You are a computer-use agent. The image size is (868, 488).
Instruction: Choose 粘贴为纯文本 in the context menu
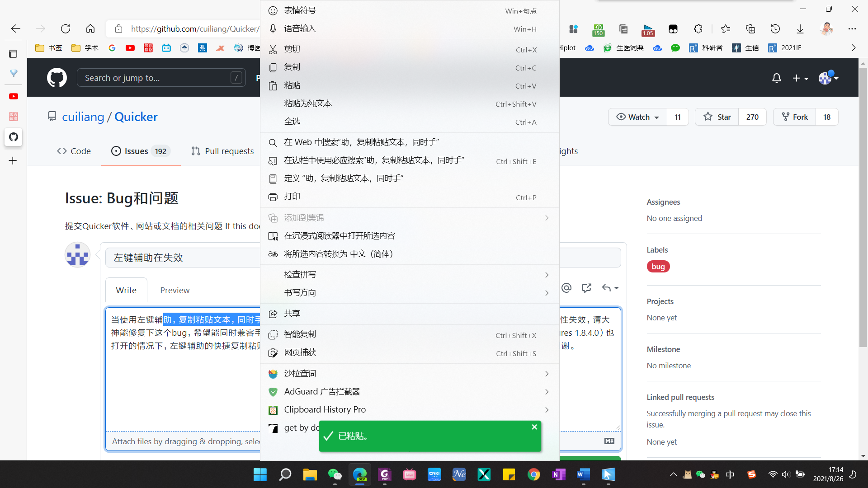pyautogui.click(x=410, y=103)
